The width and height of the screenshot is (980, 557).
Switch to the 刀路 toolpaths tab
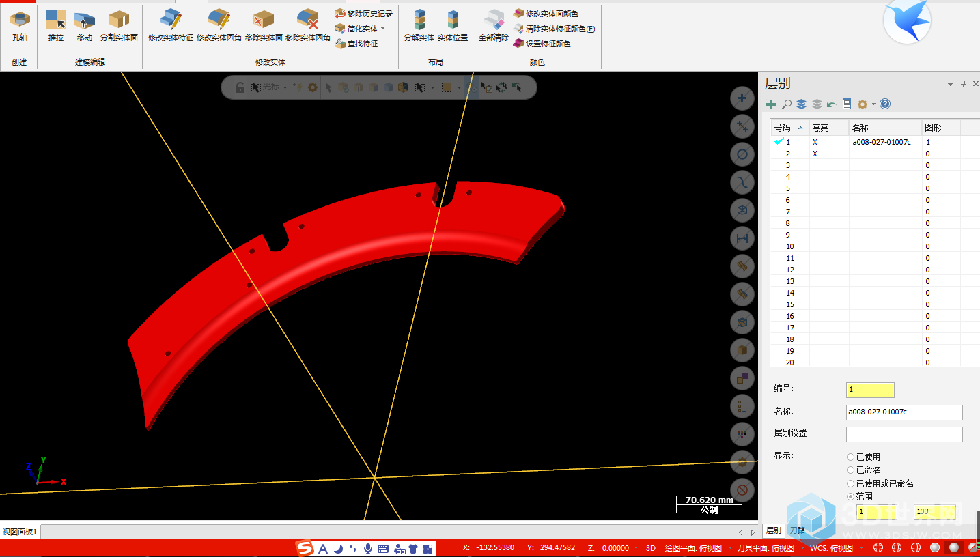coord(797,530)
